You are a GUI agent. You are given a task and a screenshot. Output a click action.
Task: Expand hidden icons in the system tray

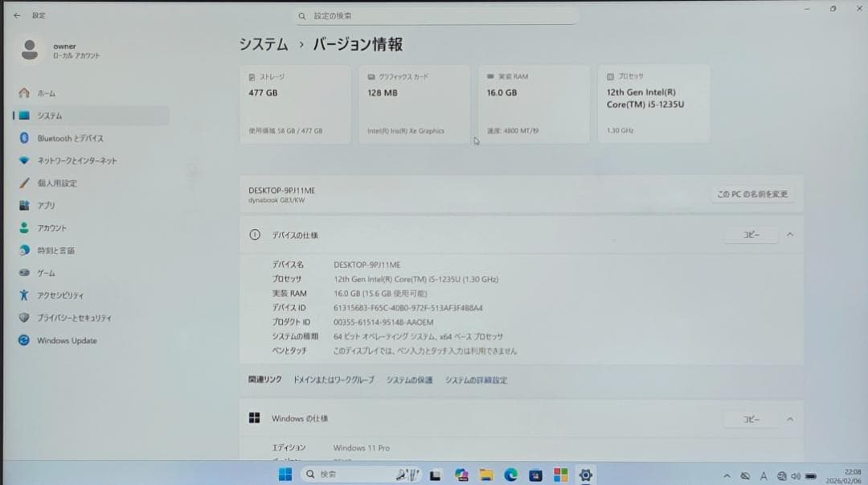(x=727, y=475)
